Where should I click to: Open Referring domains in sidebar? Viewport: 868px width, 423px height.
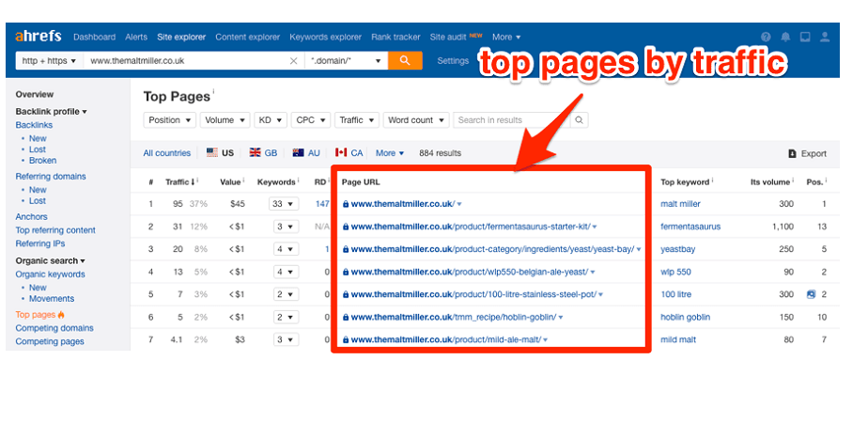51,177
